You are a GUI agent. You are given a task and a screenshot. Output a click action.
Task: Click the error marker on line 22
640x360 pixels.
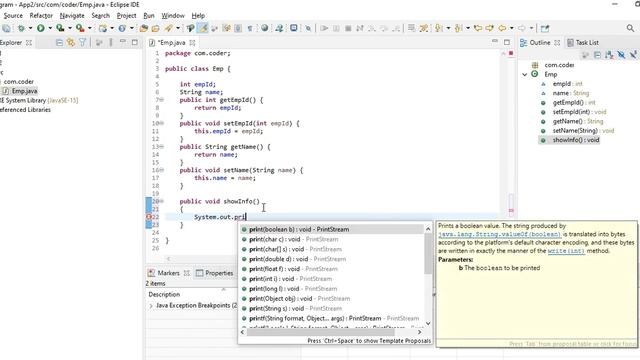(149, 217)
